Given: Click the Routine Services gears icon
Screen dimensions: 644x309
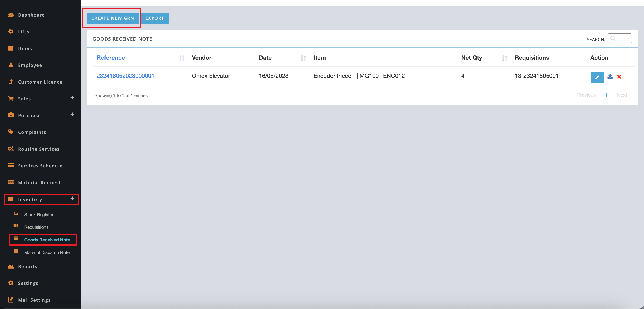Looking at the screenshot, I should tap(11, 149).
